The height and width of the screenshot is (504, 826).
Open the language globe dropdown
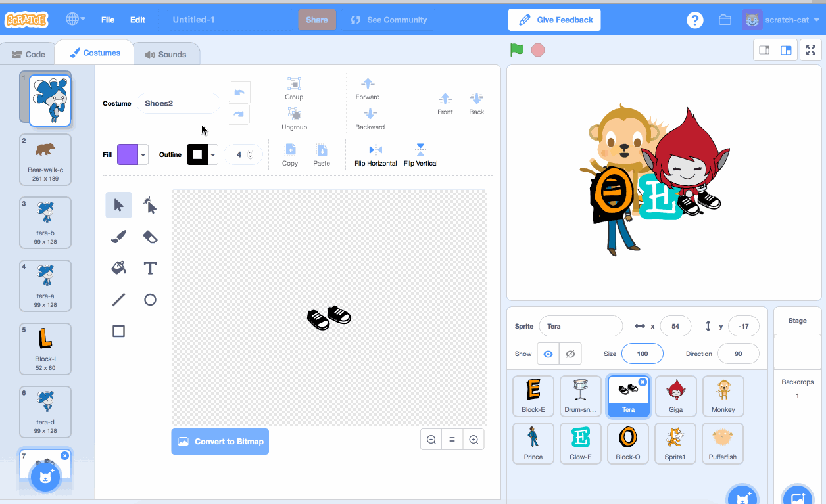[76, 20]
